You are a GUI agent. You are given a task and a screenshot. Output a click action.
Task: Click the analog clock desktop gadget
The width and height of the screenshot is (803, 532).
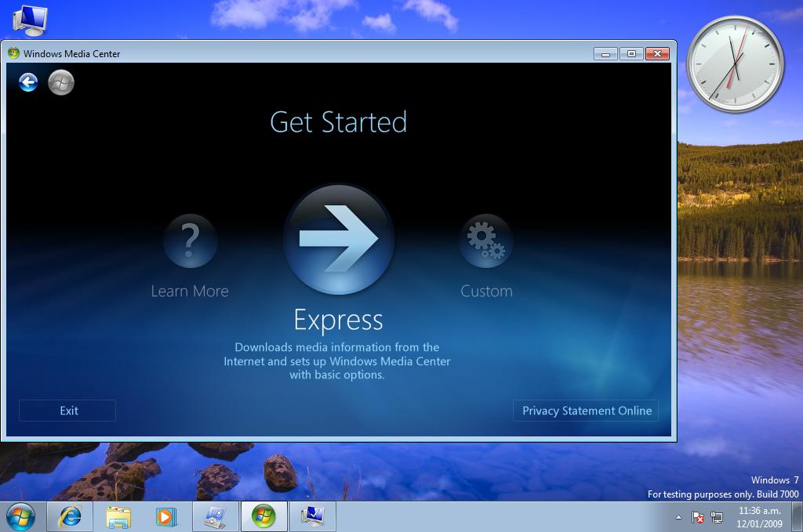coord(735,65)
